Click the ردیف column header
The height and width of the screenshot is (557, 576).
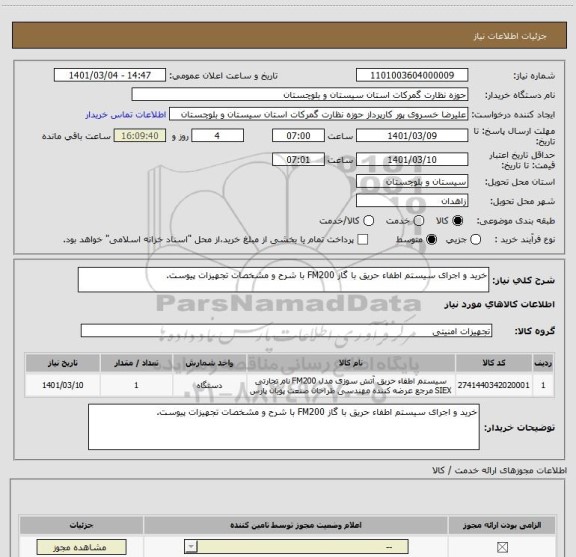(543, 363)
